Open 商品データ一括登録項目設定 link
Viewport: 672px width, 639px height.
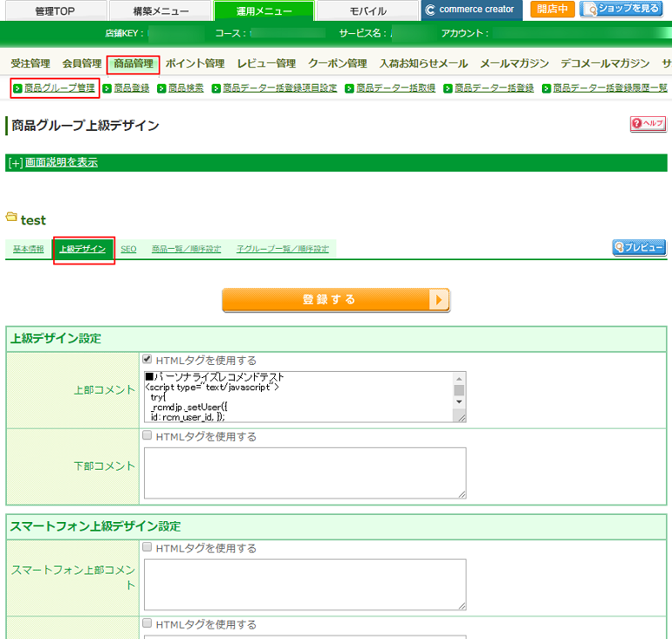click(280, 88)
